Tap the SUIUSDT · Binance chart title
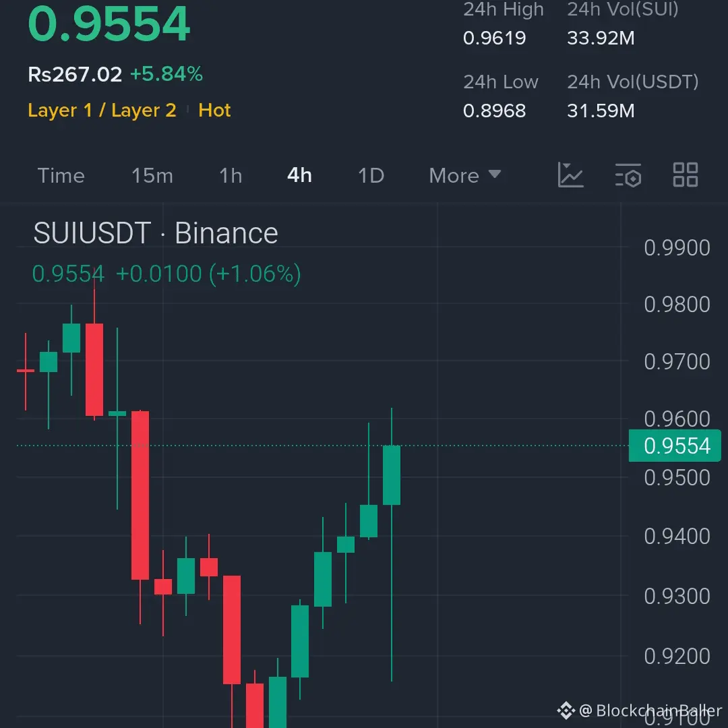 pos(156,233)
